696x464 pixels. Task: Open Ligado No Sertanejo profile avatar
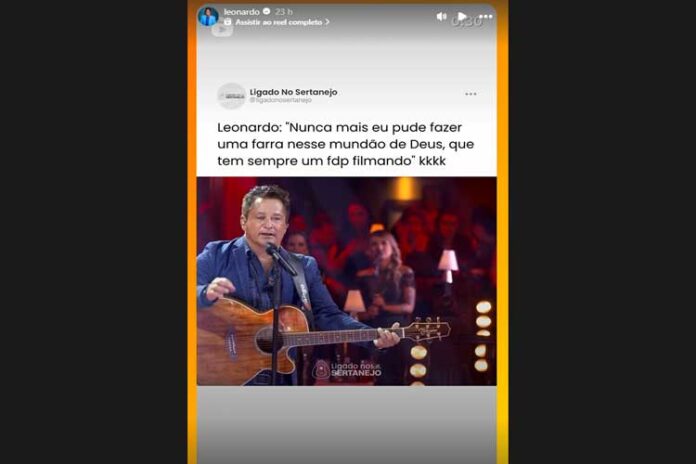click(x=231, y=96)
